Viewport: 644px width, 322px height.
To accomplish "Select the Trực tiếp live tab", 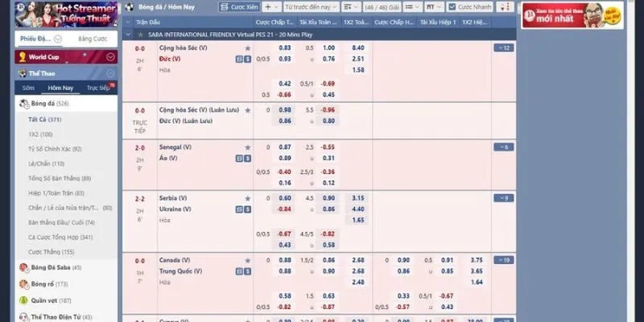I will click(100, 88).
